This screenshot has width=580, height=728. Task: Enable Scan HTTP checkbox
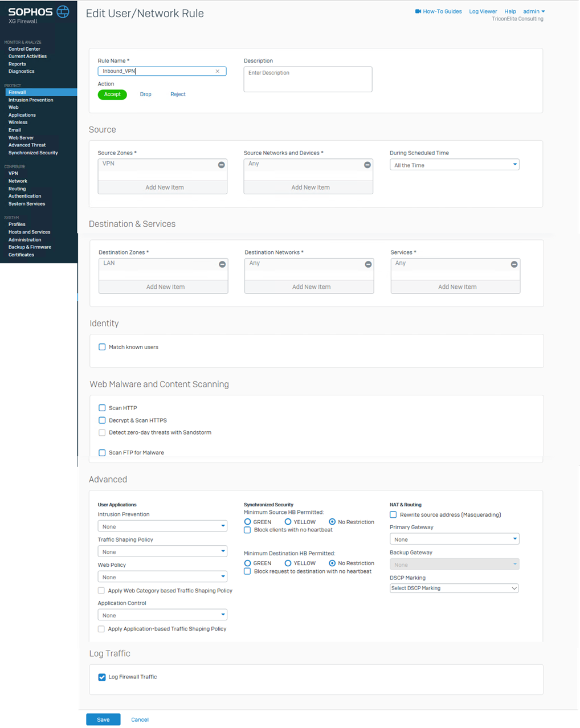coord(102,408)
